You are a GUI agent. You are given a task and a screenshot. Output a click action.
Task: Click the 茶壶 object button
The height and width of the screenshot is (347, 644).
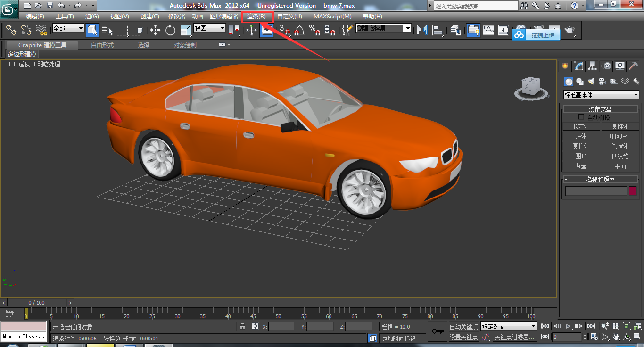pyautogui.click(x=581, y=166)
